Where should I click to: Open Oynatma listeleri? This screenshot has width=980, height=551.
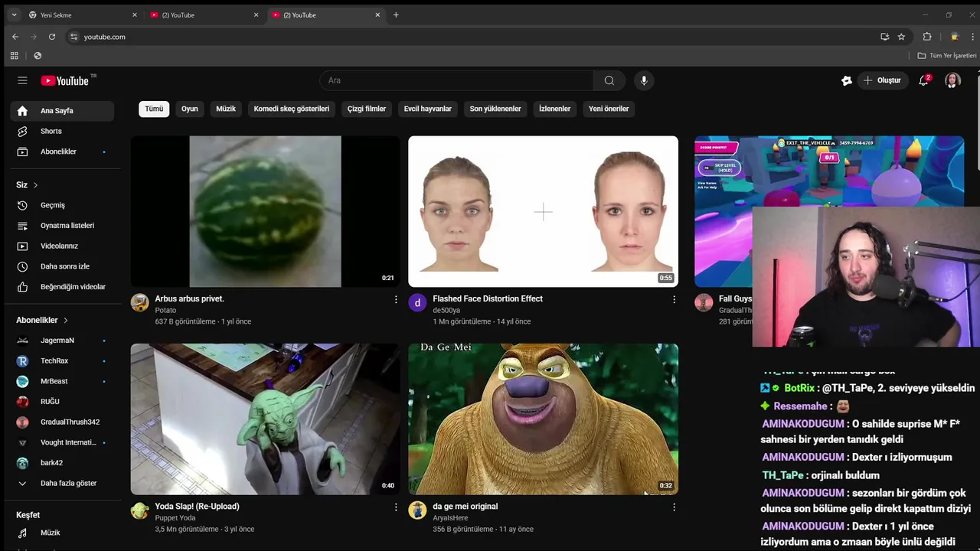click(x=62, y=226)
